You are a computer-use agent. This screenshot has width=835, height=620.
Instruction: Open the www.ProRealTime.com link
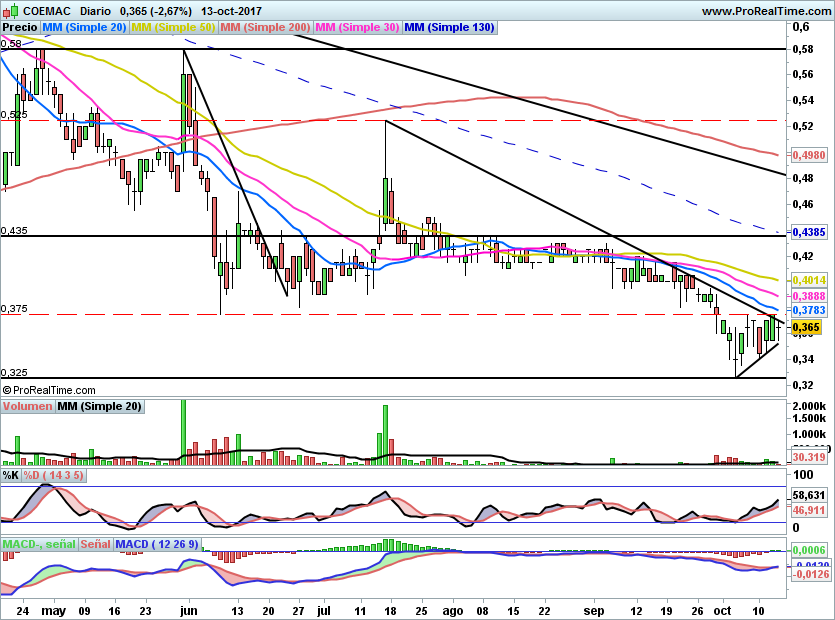tap(766, 11)
